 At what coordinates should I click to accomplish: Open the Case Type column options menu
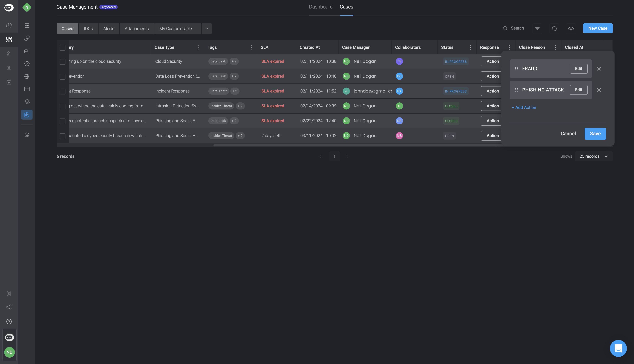click(x=198, y=48)
